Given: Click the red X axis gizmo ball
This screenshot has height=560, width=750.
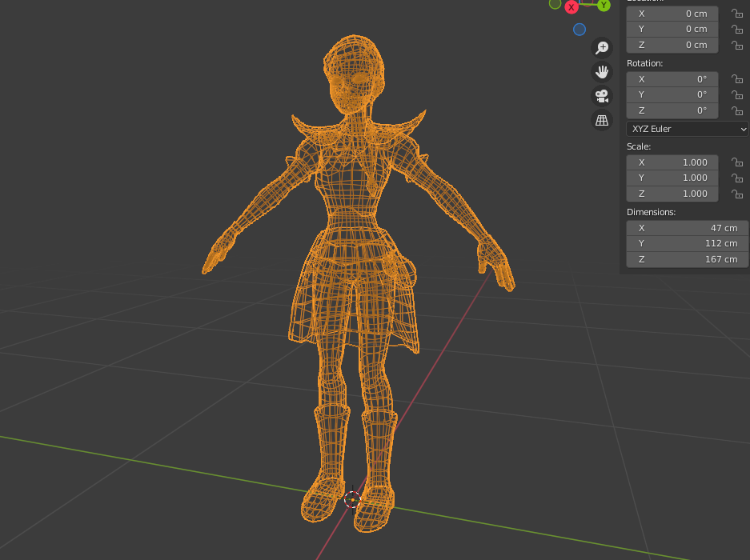Looking at the screenshot, I should pos(572,7).
